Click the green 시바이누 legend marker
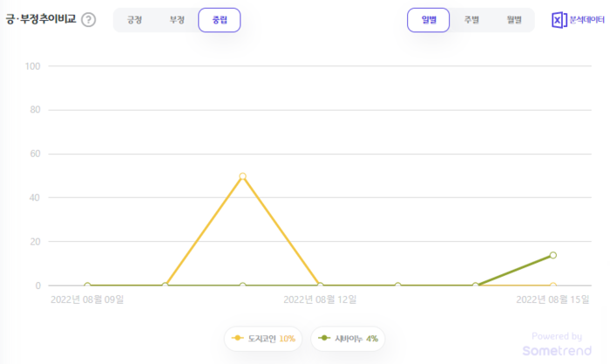 coord(324,338)
